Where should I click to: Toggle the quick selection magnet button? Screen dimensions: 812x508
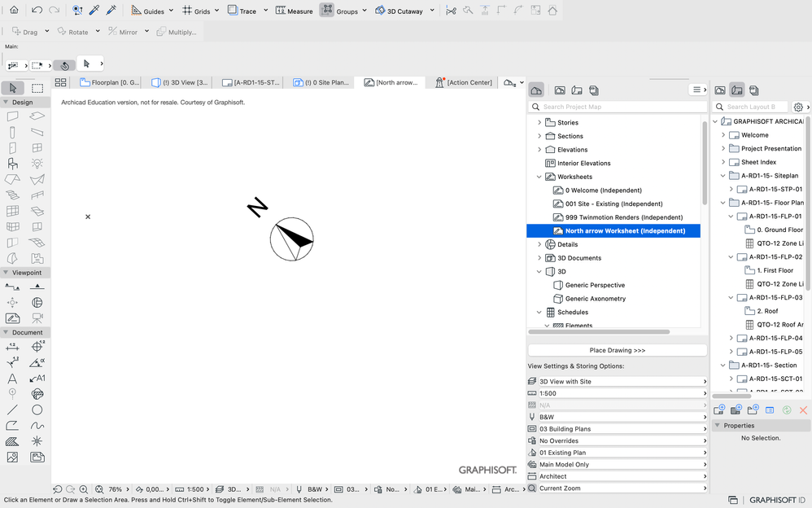click(x=65, y=65)
